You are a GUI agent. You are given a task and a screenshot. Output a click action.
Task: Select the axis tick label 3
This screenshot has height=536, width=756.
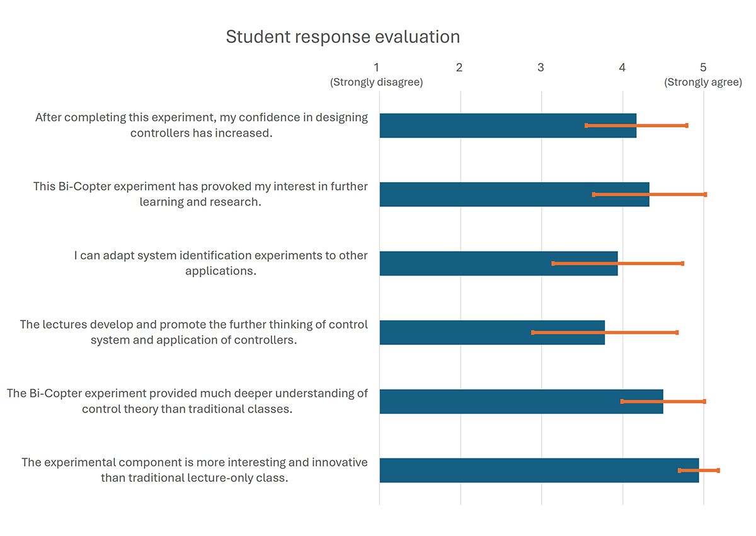(x=541, y=67)
